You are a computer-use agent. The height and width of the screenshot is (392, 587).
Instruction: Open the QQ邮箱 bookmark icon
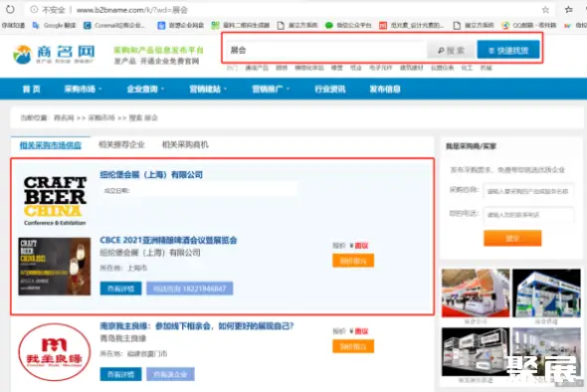click(x=505, y=25)
